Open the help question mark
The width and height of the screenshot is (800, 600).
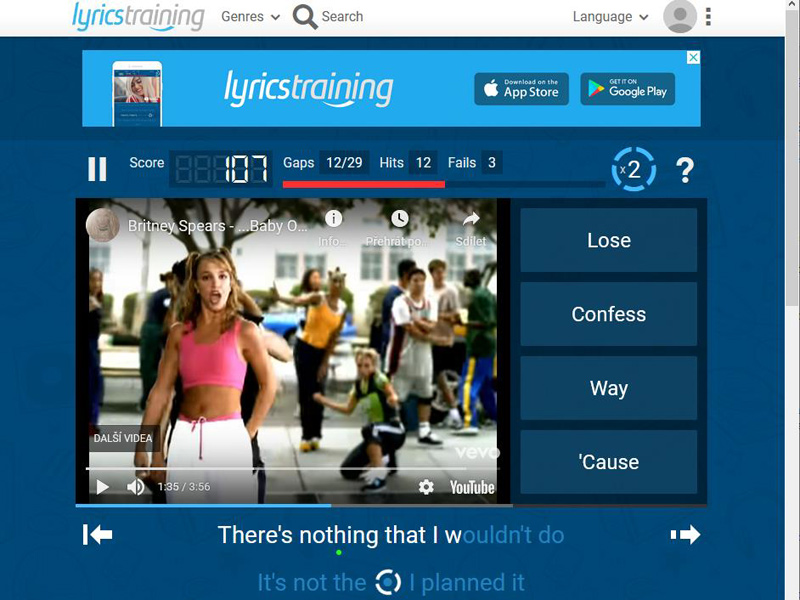coord(685,170)
